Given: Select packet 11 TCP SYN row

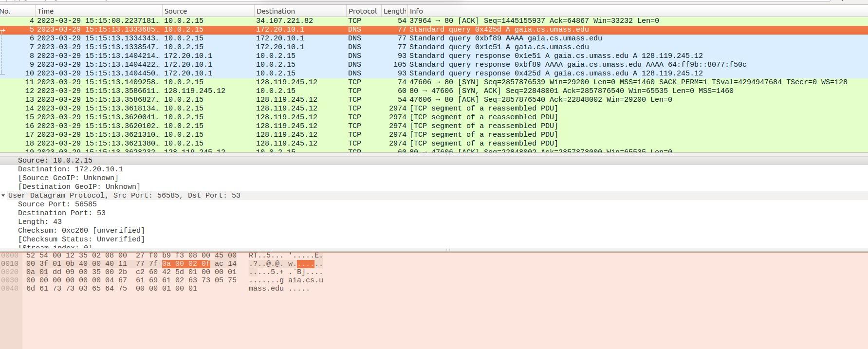Looking at the screenshot, I should (x=434, y=82).
